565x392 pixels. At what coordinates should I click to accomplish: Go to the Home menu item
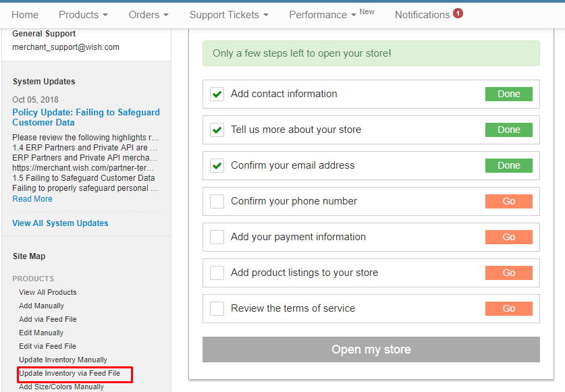coord(25,15)
